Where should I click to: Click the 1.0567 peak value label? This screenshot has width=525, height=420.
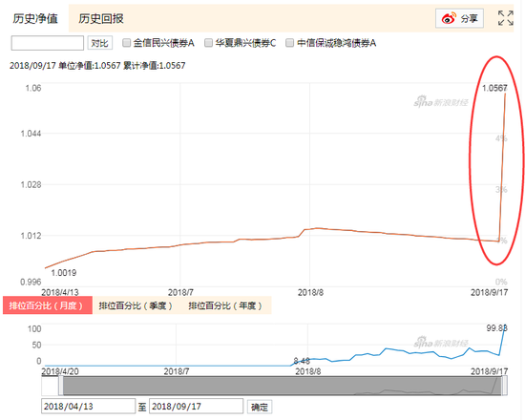tap(494, 88)
